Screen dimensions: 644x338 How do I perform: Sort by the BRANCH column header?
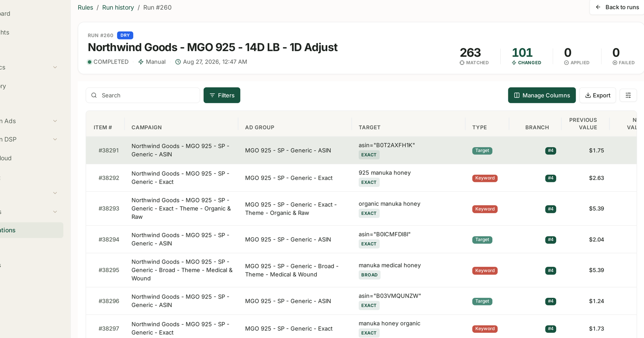[x=537, y=128]
